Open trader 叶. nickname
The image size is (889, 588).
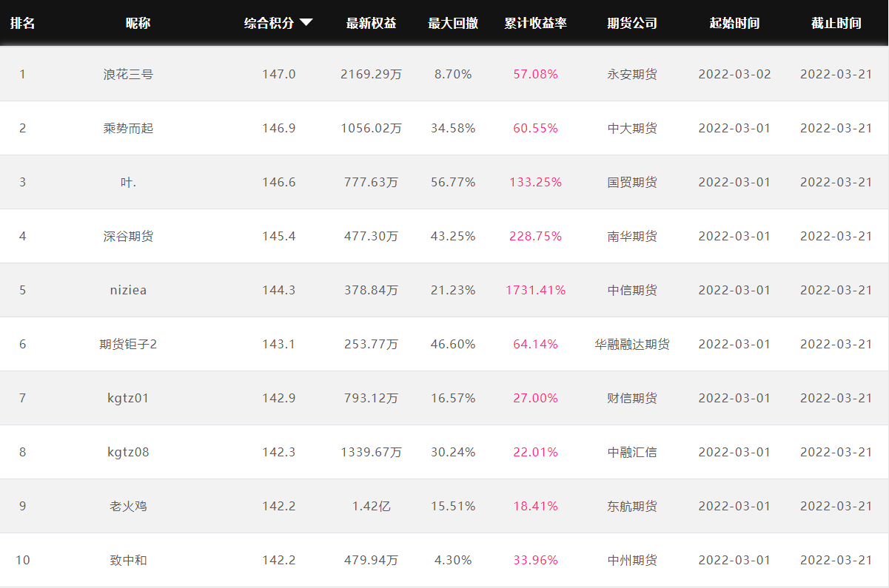tap(129, 182)
